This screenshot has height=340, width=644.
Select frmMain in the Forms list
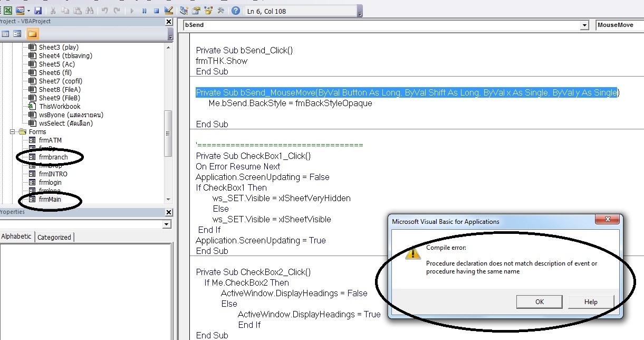pyautogui.click(x=50, y=200)
